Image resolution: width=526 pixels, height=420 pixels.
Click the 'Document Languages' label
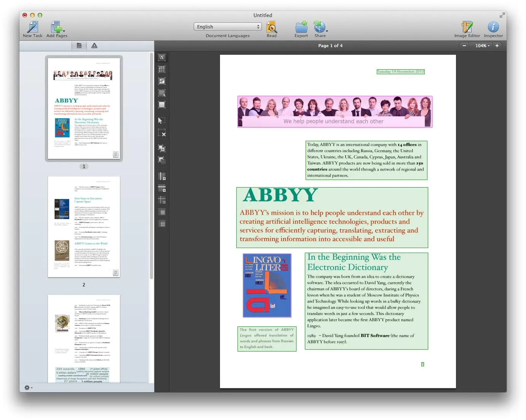(228, 36)
